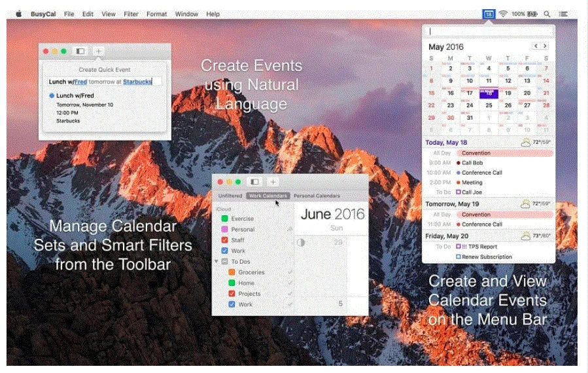Toggle the Work checkbox under To Dos
The height and width of the screenshot is (373, 588).
click(232, 304)
